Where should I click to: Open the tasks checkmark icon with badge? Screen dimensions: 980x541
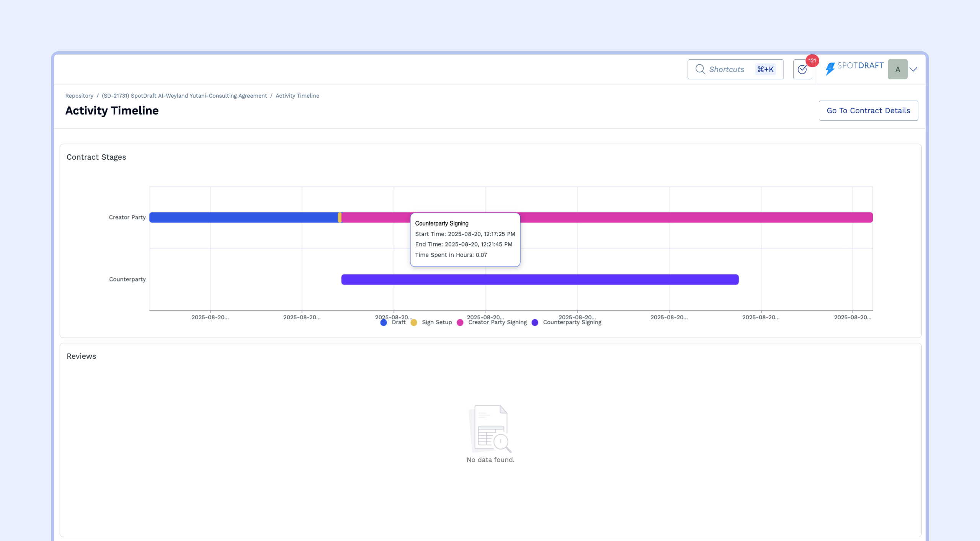[802, 70]
